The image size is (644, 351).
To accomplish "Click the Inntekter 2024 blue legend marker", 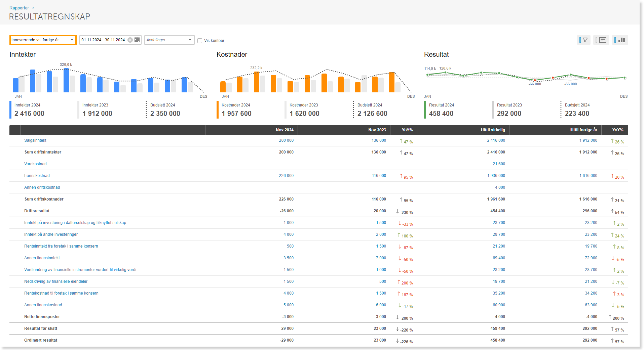I will pyautogui.click(x=10, y=110).
